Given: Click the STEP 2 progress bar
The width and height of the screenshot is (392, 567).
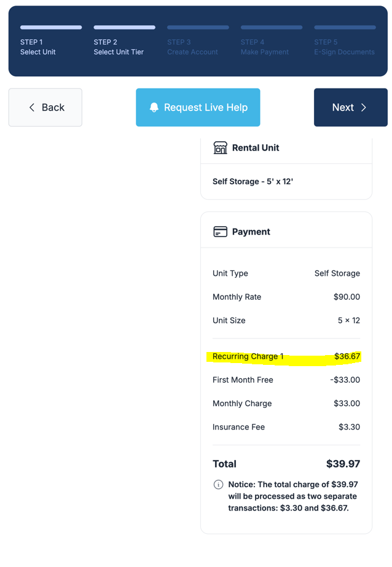Looking at the screenshot, I should [125, 27].
